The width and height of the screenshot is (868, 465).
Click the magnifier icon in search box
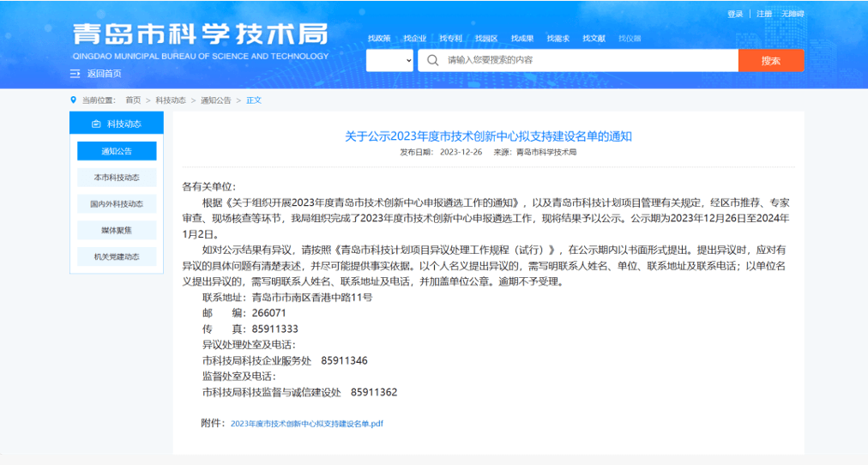click(433, 60)
